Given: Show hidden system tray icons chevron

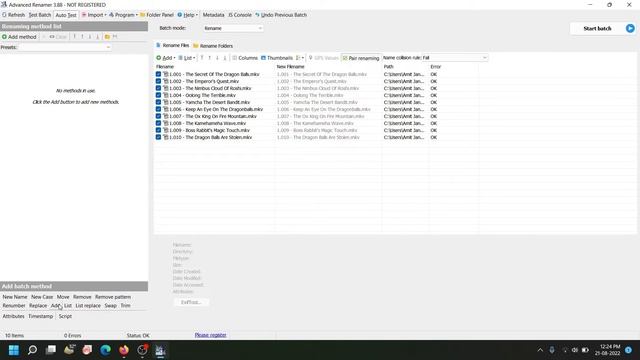Looking at the screenshot, I should (x=540, y=350).
